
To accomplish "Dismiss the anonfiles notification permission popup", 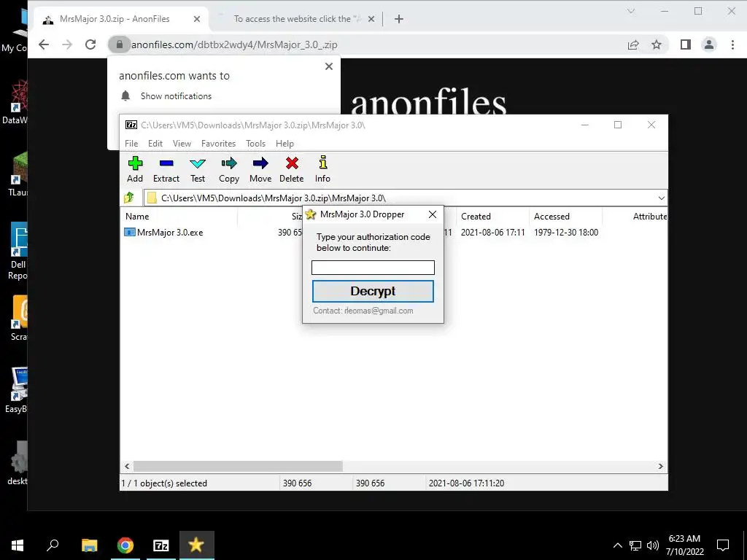I will (329, 66).
